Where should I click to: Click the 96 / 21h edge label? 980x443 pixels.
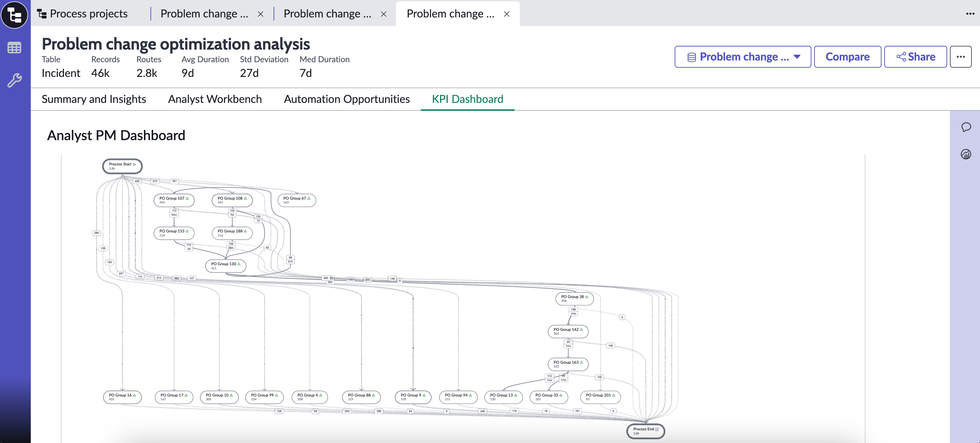[290, 259]
